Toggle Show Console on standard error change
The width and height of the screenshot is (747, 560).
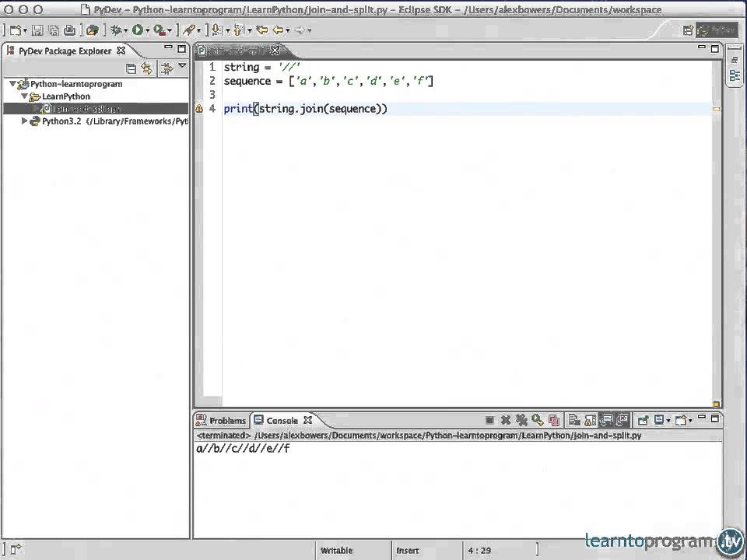coord(622,420)
